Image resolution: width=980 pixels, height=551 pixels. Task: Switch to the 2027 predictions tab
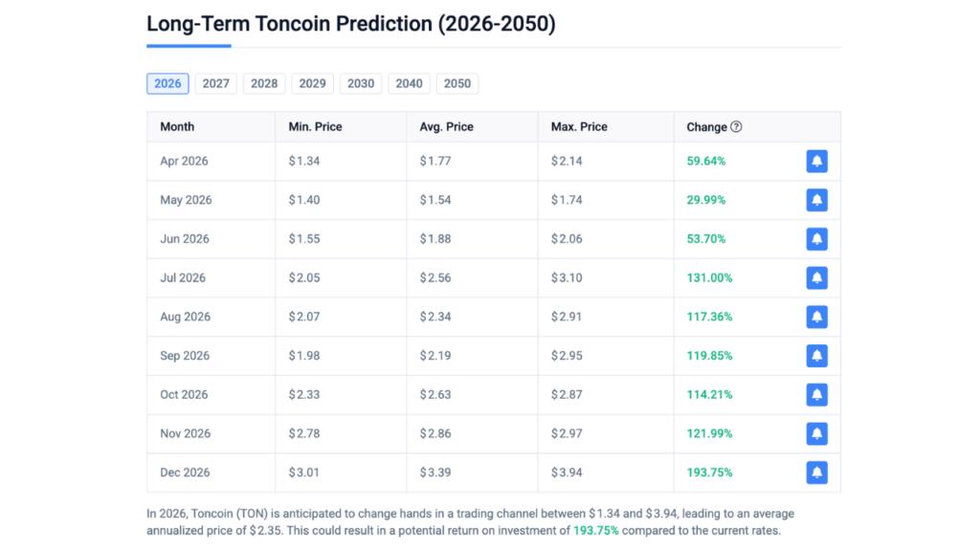pyautogui.click(x=215, y=83)
